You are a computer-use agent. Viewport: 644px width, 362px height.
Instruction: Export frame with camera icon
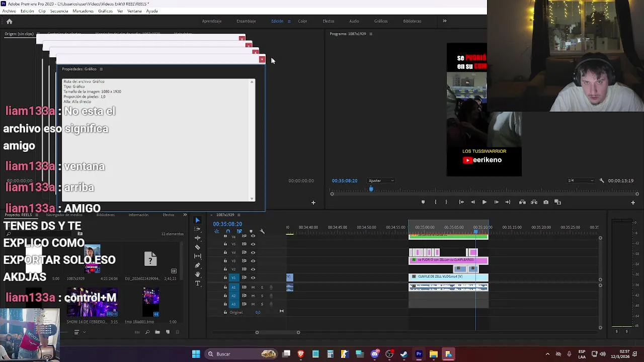546,202
